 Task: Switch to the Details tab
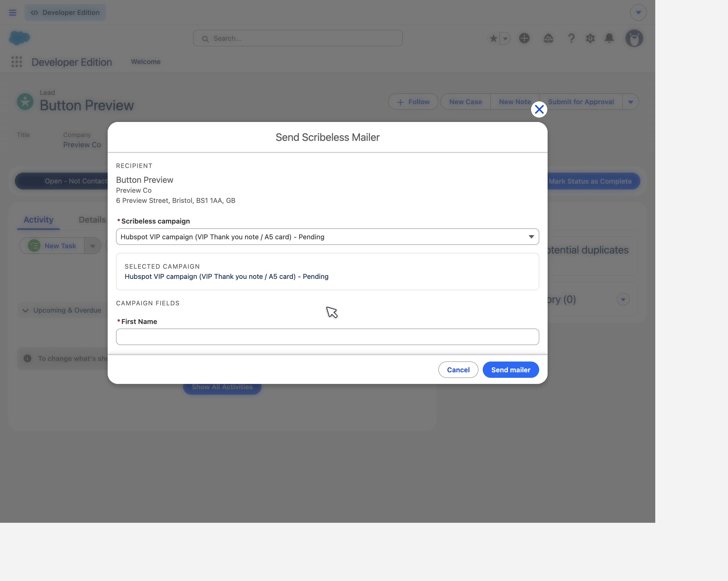92,220
